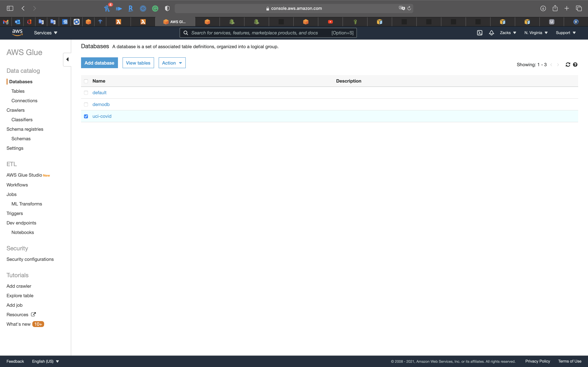Collapse the Glue navigation sidebar arrow
The width and height of the screenshot is (588, 367).
[x=67, y=59]
